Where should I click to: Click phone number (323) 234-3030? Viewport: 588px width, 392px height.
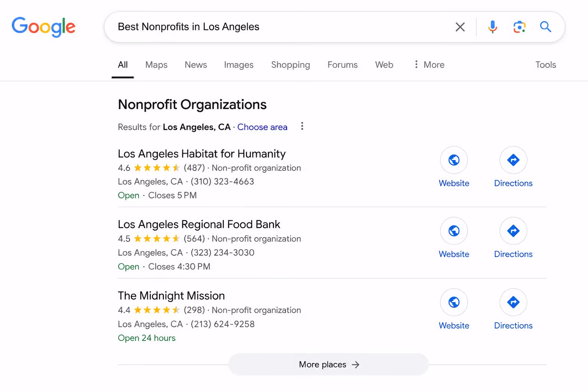pos(222,253)
